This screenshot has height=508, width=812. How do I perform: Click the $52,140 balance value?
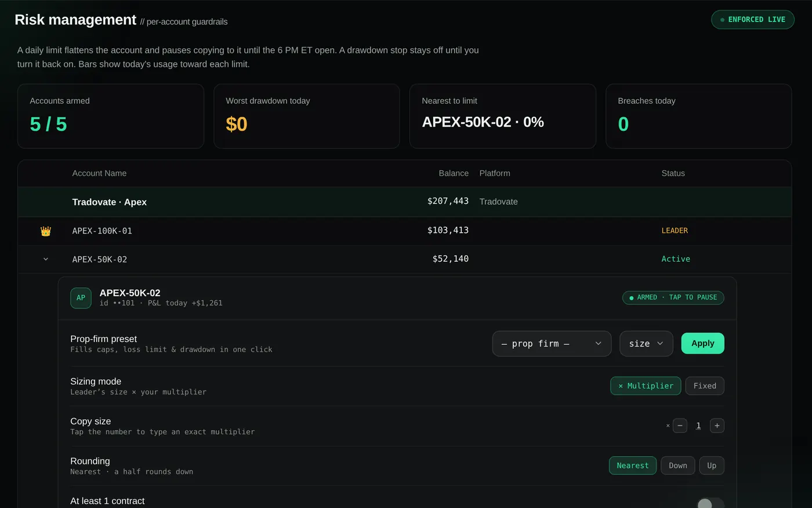451,259
